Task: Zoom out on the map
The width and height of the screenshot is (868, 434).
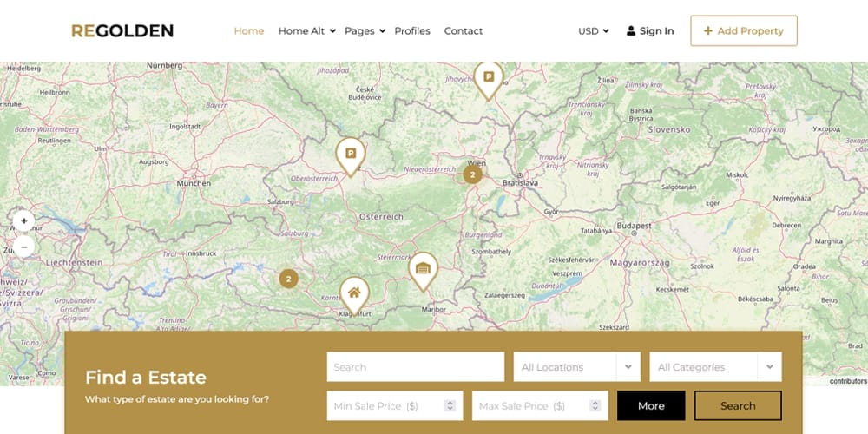Action: coord(23,247)
